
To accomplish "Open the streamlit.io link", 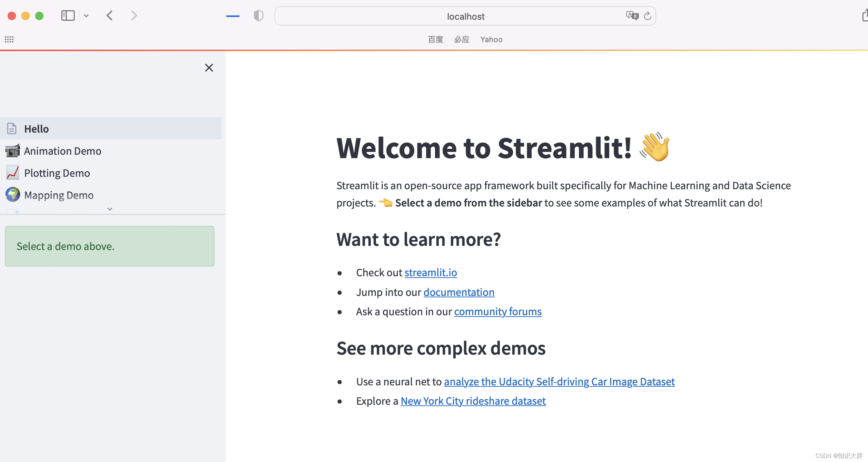I will [431, 272].
